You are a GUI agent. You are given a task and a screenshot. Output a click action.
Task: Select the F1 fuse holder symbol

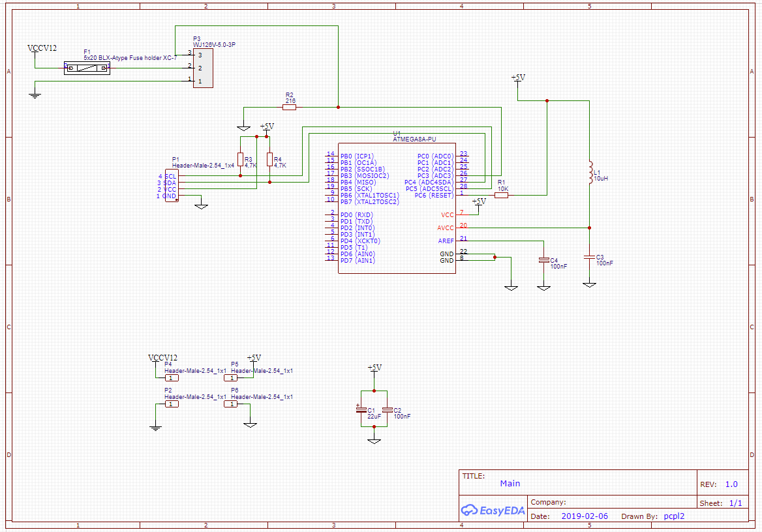click(x=87, y=68)
